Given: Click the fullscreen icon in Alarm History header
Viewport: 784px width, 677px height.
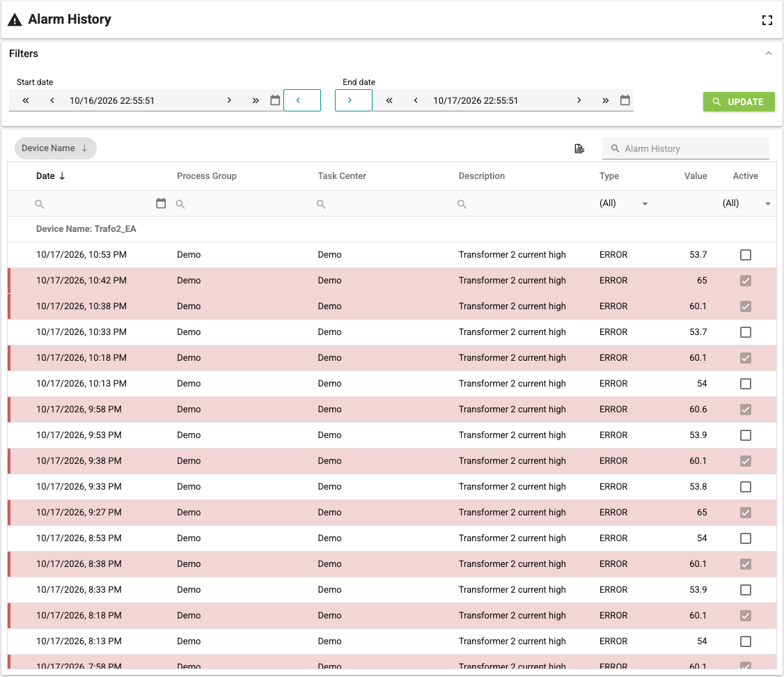Looking at the screenshot, I should click(767, 20).
